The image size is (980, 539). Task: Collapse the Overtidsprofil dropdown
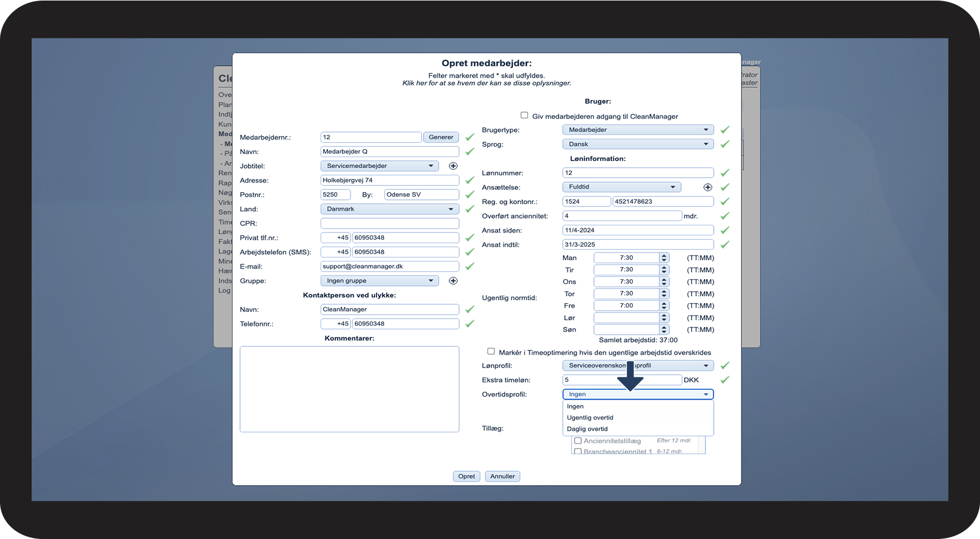click(638, 394)
